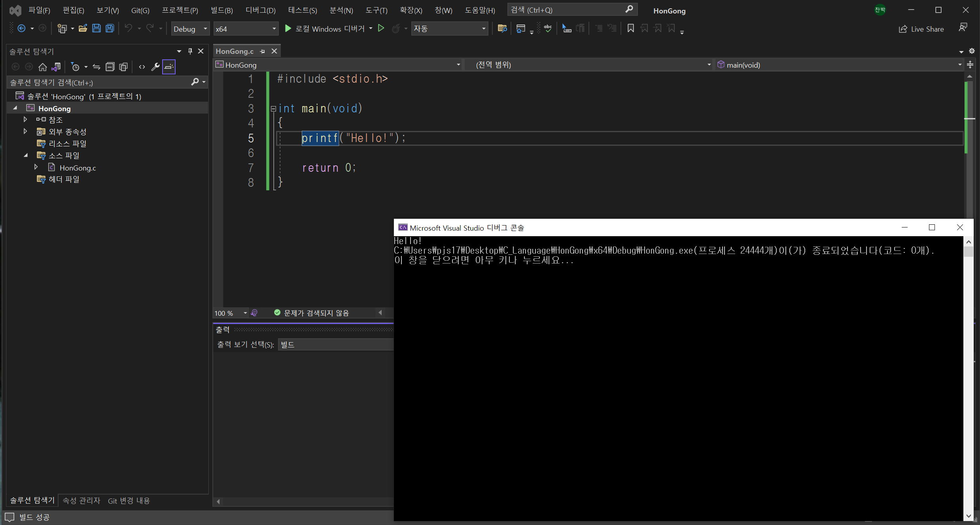Click the Solution Explorer Home icon

(x=43, y=67)
